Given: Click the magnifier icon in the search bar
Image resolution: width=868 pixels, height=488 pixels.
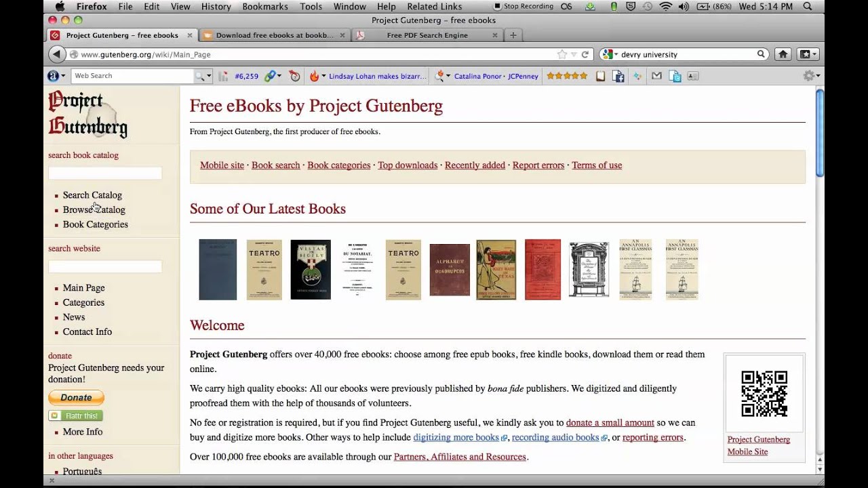Looking at the screenshot, I should tap(761, 54).
